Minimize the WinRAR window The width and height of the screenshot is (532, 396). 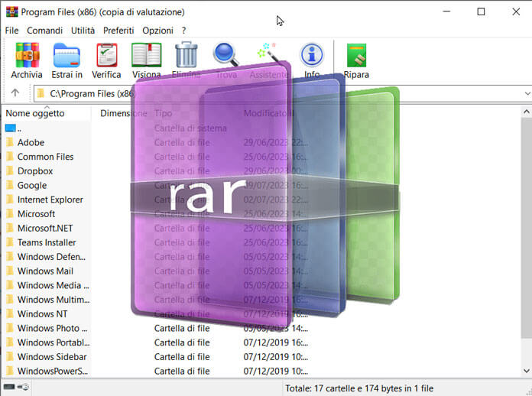pyautogui.click(x=446, y=11)
